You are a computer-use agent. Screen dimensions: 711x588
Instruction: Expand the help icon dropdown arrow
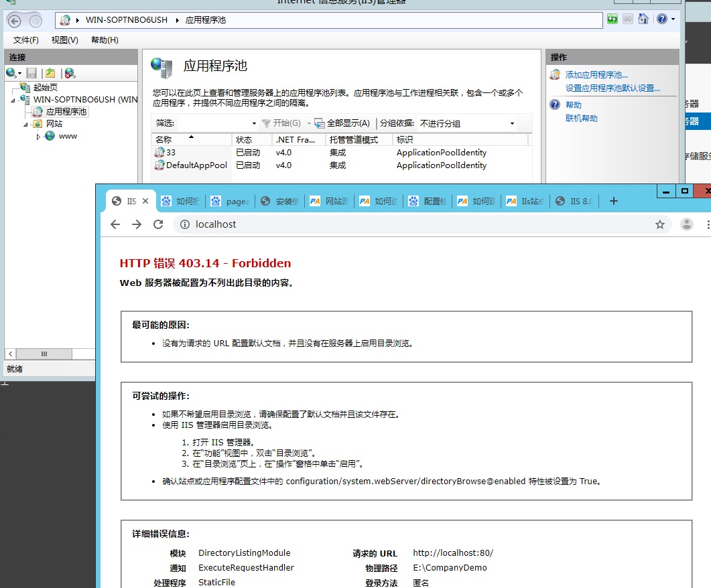click(x=673, y=19)
